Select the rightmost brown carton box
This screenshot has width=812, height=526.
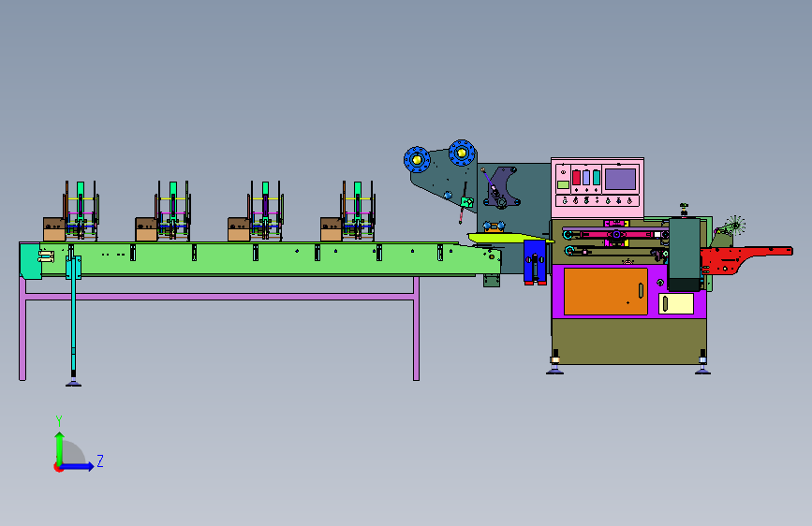pos(331,229)
